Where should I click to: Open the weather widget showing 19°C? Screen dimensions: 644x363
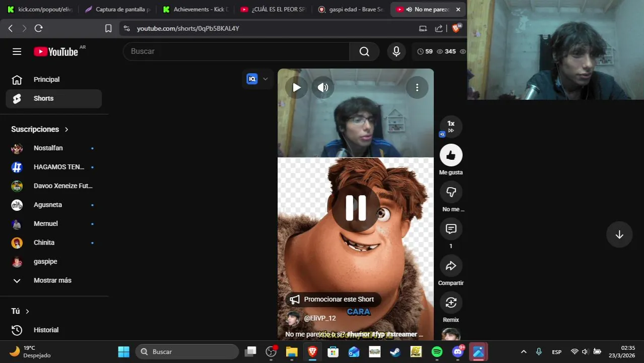[x=30, y=351]
